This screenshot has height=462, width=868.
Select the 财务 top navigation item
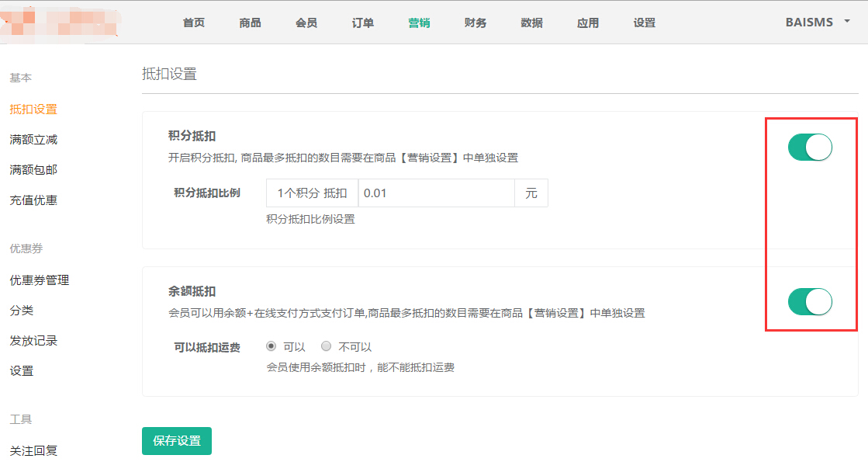point(475,23)
